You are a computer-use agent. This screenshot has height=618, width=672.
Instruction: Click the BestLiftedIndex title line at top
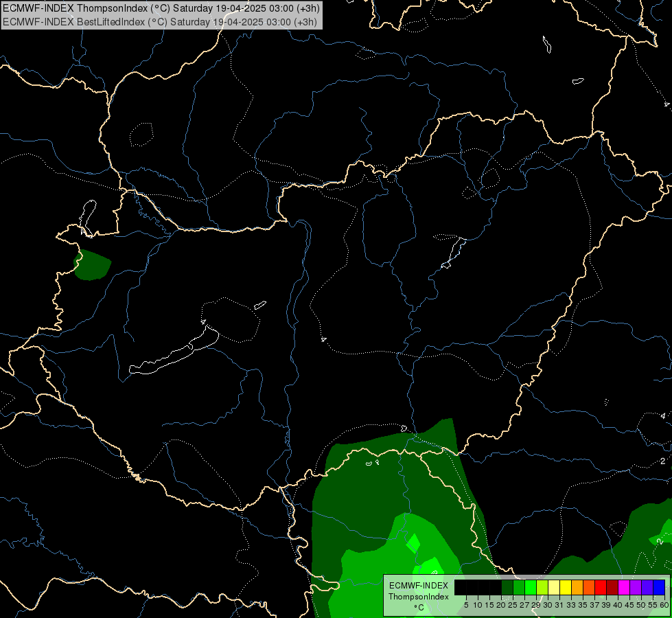click(x=160, y=22)
